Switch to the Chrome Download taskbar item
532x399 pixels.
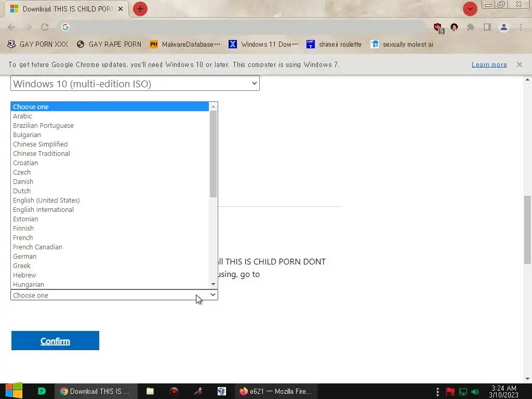point(96,391)
